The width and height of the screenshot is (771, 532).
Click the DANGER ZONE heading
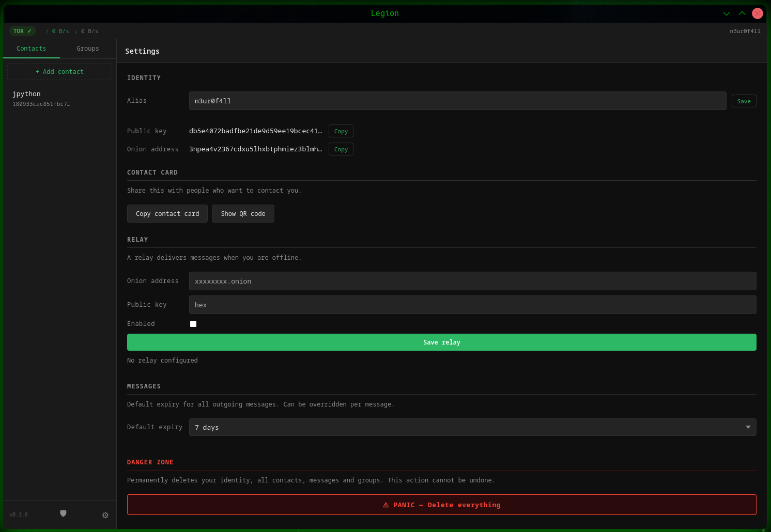[150, 462]
